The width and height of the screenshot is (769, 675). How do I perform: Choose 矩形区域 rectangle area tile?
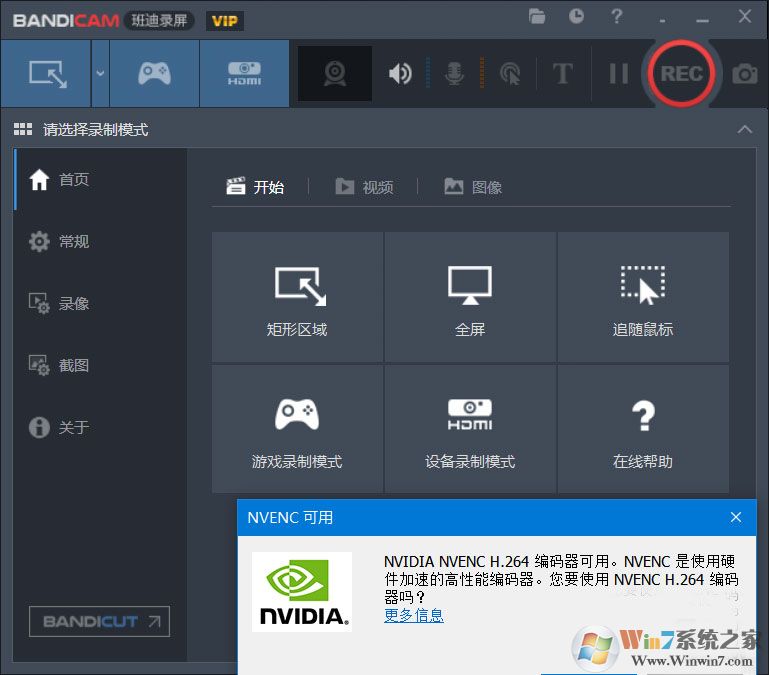297,297
